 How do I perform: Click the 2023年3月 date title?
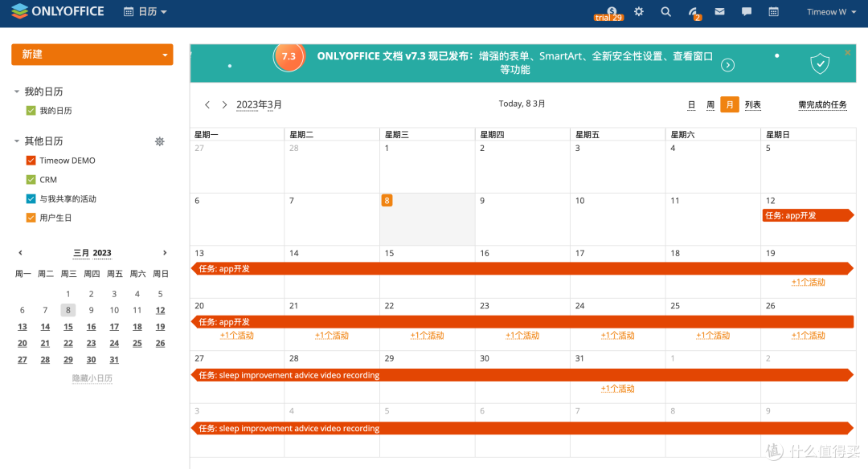[x=259, y=104]
